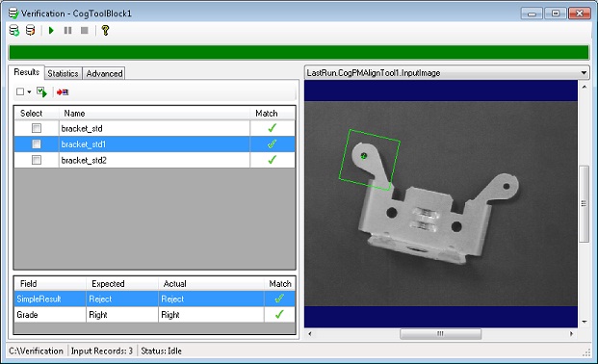Click the Grade row match checkmark
The image size is (598, 364).
(279, 314)
